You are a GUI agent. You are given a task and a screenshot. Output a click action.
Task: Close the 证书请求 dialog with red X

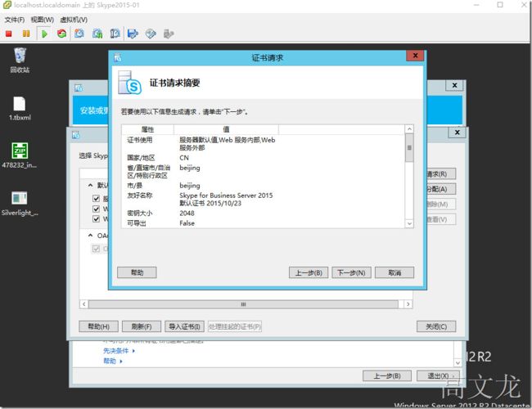(x=415, y=56)
